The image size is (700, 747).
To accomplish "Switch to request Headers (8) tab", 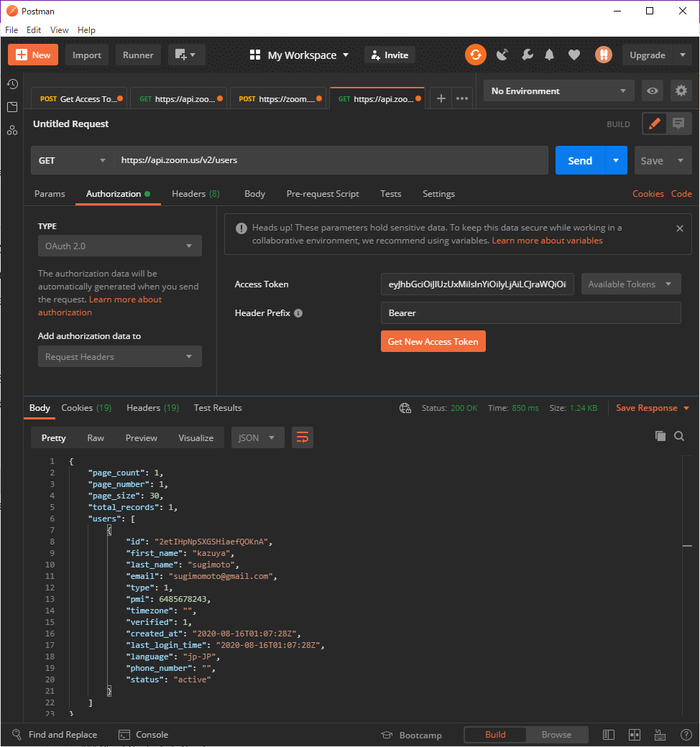I will click(x=195, y=194).
